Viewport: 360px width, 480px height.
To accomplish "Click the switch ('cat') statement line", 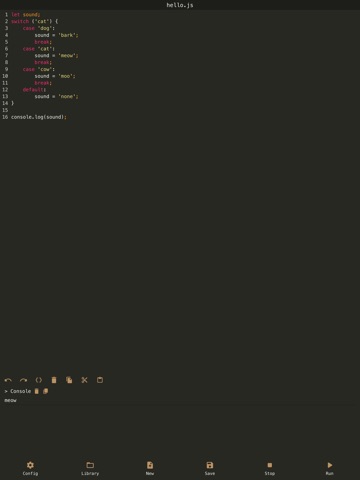I will [x=35, y=21].
